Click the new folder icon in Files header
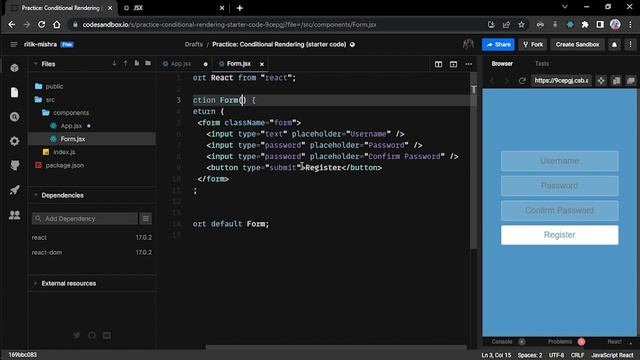The image size is (640, 360). [148, 63]
